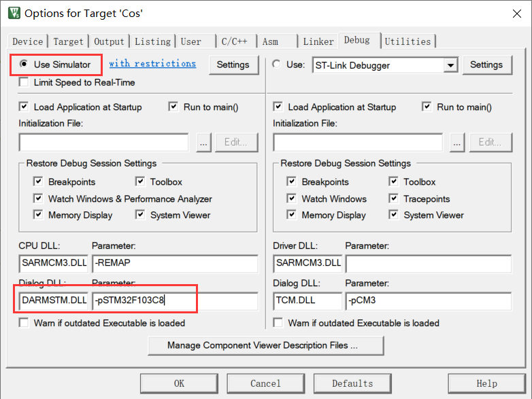This screenshot has width=532, height=399.
Task: Switch to the Linker tab
Action: pyautogui.click(x=318, y=41)
